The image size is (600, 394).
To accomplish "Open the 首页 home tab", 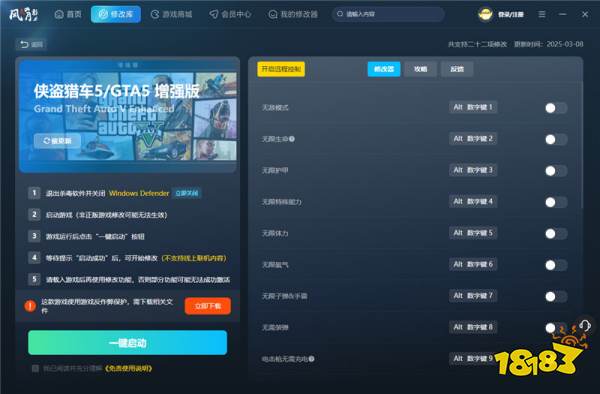I will pos(68,15).
